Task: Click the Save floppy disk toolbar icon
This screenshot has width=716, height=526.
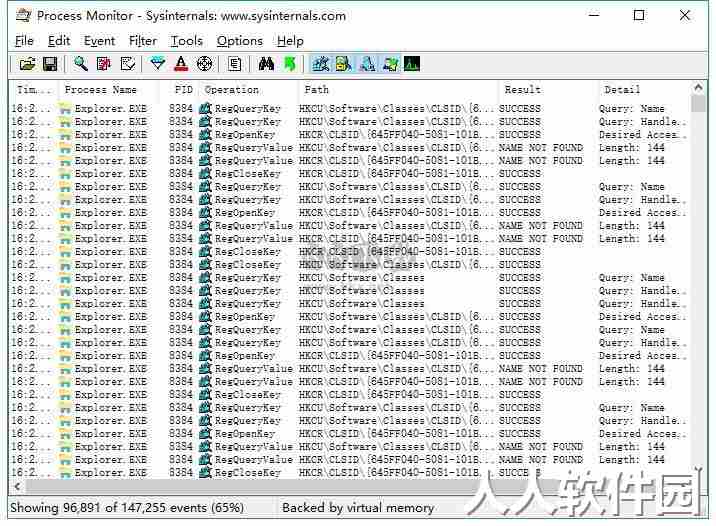Action: click(50, 64)
